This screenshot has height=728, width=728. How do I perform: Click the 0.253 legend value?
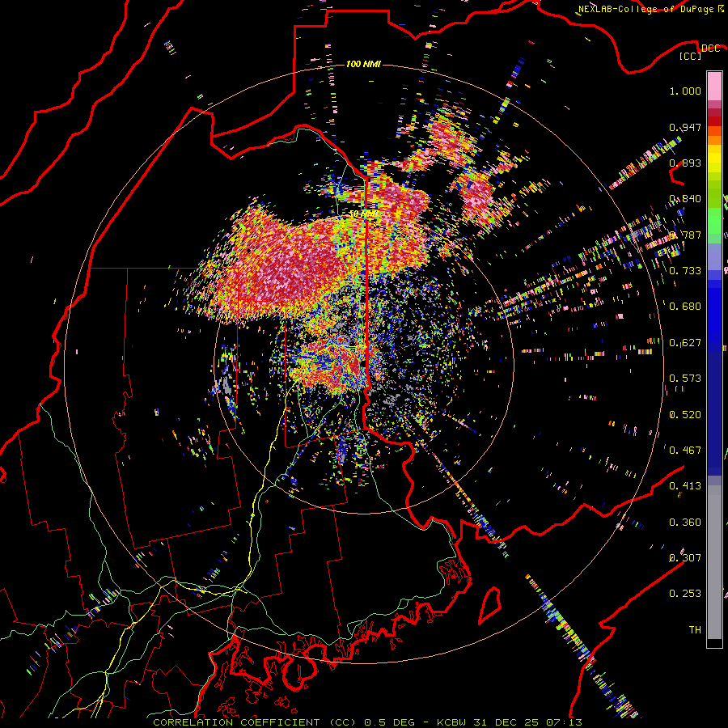(x=685, y=594)
